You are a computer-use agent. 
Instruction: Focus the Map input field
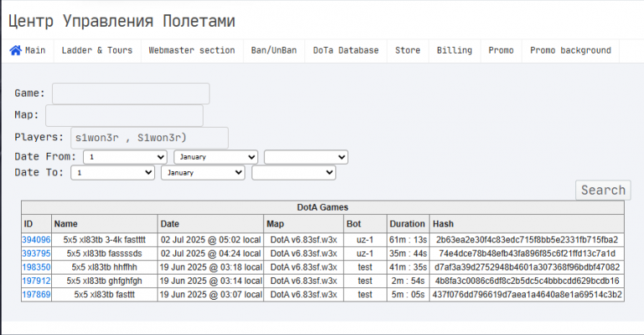coord(124,116)
